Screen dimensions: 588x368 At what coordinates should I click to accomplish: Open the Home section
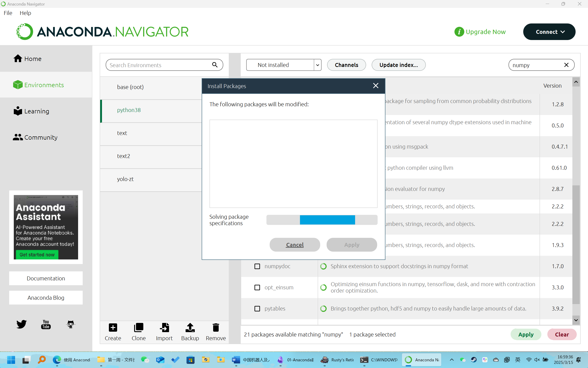pos(28,59)
